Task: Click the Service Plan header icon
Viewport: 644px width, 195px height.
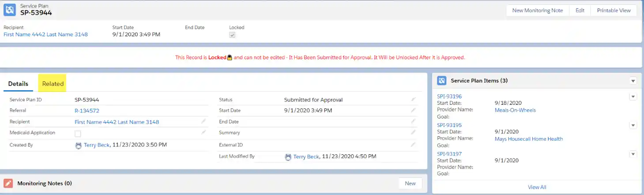Action: (x=10, y=10)
